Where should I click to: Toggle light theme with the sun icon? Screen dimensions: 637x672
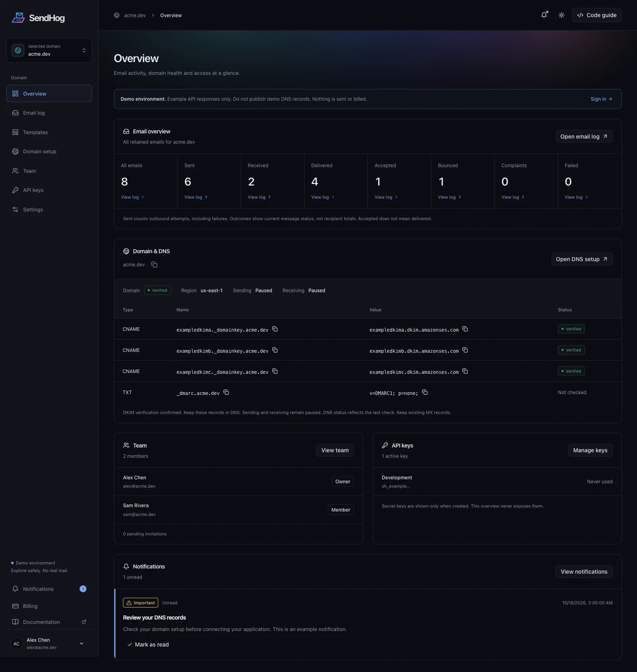pos(561,15)
